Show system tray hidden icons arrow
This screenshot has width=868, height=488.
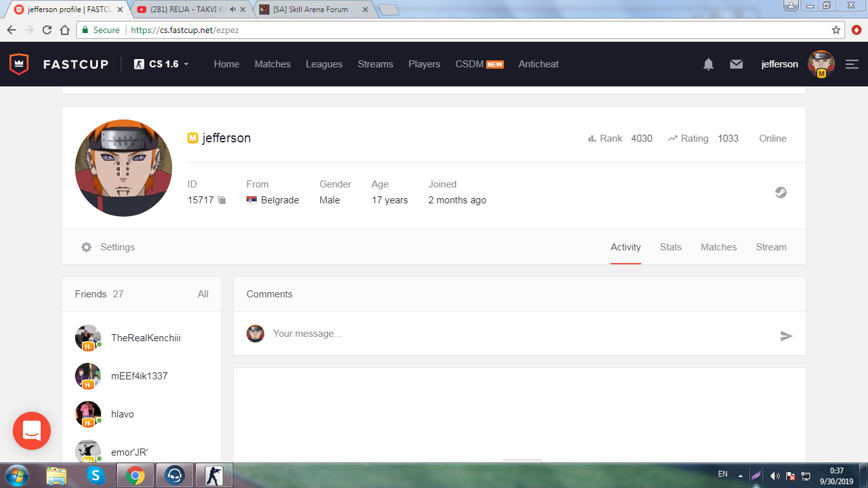(740, 475)
